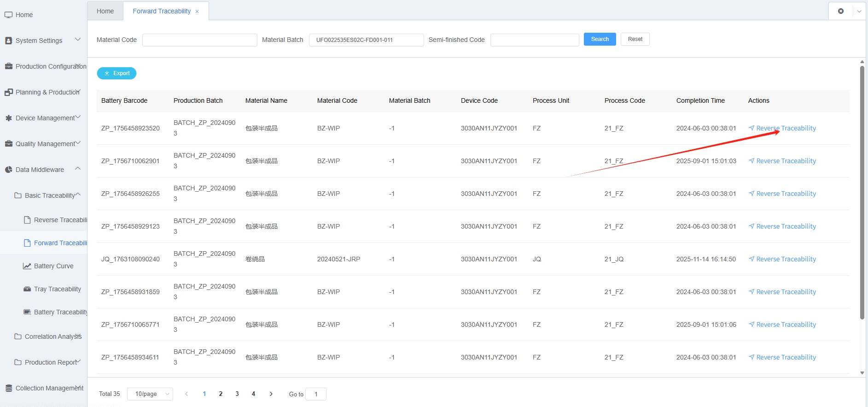868x407 pixels.
Task: Click the cell ZP_1756458929123
Action: 130,226
